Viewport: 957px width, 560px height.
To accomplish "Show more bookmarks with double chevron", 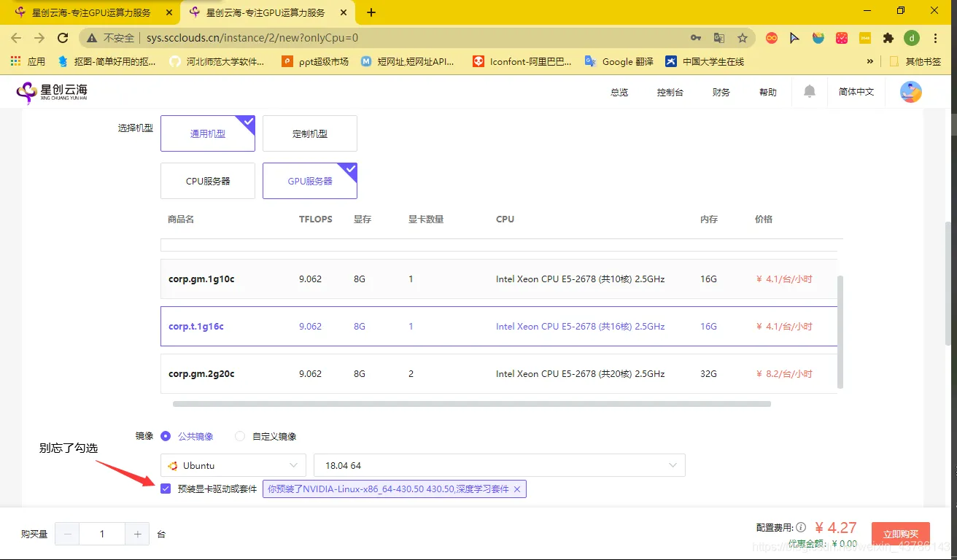I will coord(869,62).
